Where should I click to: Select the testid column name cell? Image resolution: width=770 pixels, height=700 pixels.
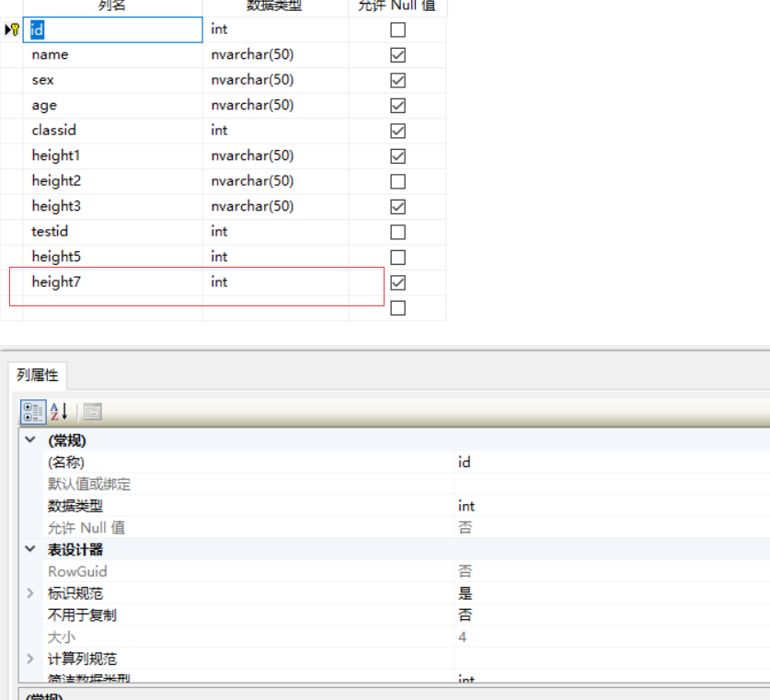pos(112,232)
